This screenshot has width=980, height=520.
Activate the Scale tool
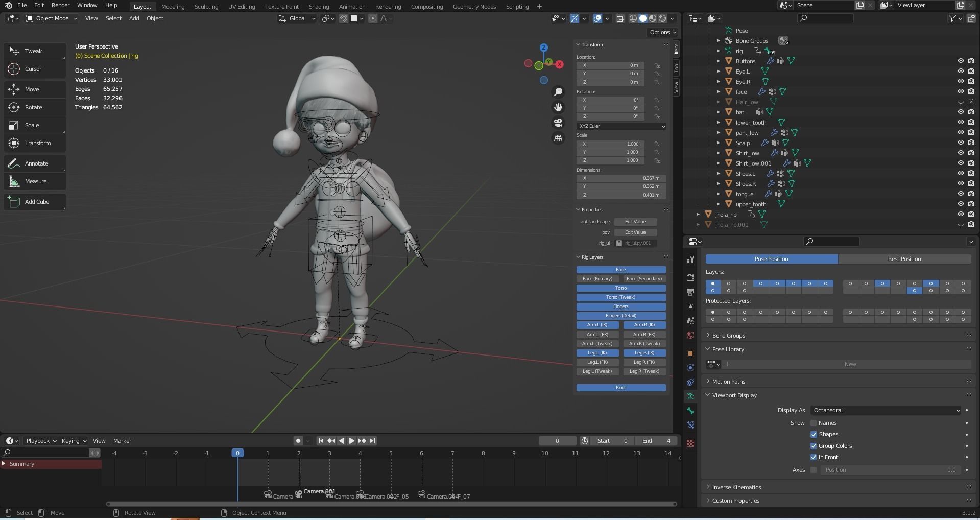point(35,125)
